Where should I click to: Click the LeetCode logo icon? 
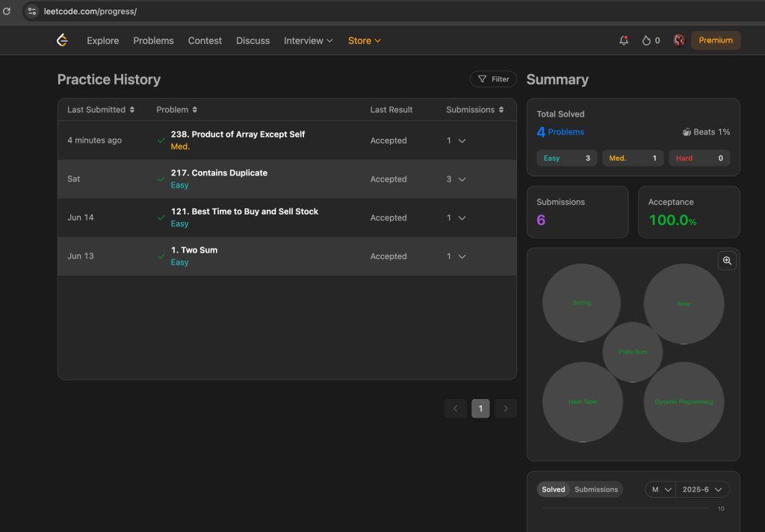(x=63, y=40)
